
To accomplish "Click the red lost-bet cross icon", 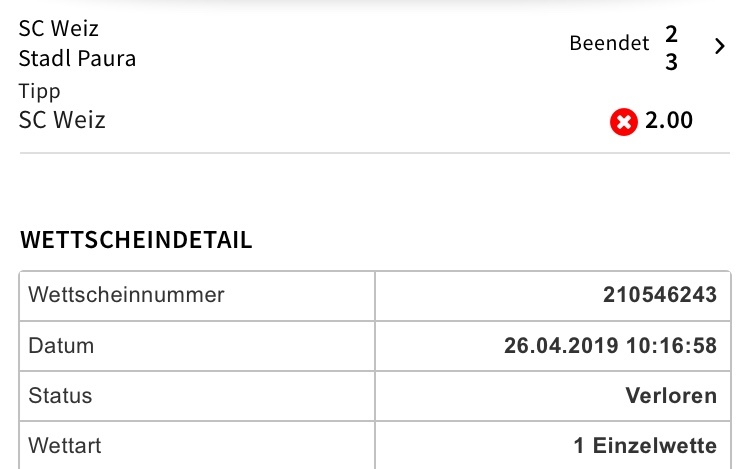I will 624,122.
